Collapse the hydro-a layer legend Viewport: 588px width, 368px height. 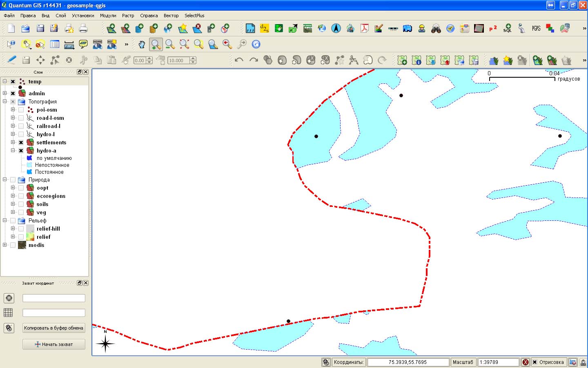(x=13, y=150)
